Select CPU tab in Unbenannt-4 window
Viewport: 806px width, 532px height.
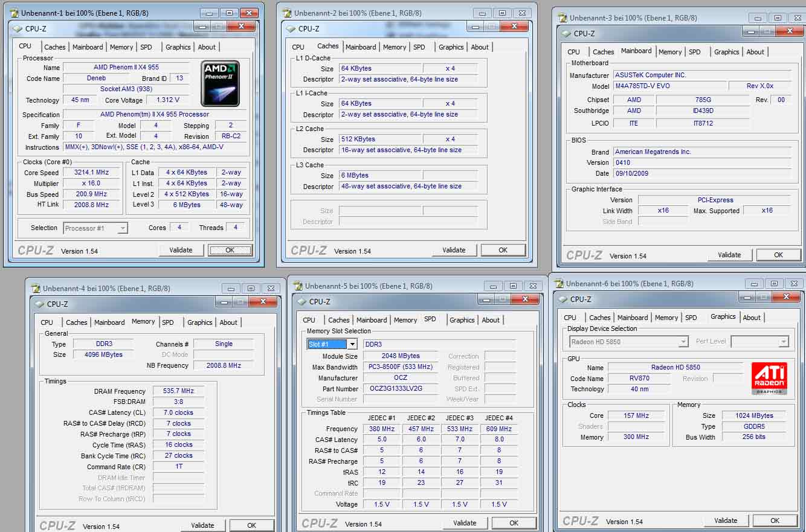[47, 322]
